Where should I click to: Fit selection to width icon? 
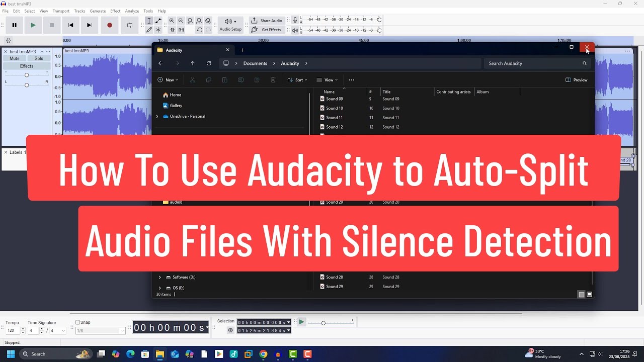(190, 21)
